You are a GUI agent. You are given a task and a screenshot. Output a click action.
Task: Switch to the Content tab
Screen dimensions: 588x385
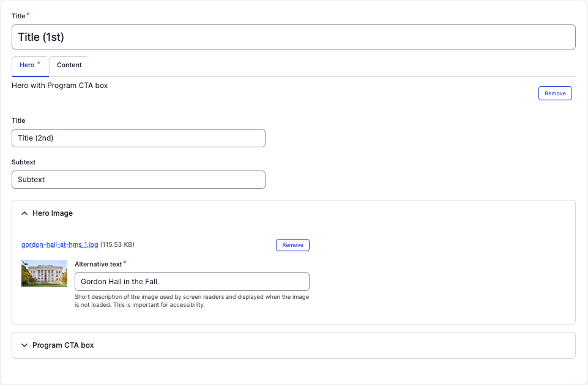[x=69, y=65]
